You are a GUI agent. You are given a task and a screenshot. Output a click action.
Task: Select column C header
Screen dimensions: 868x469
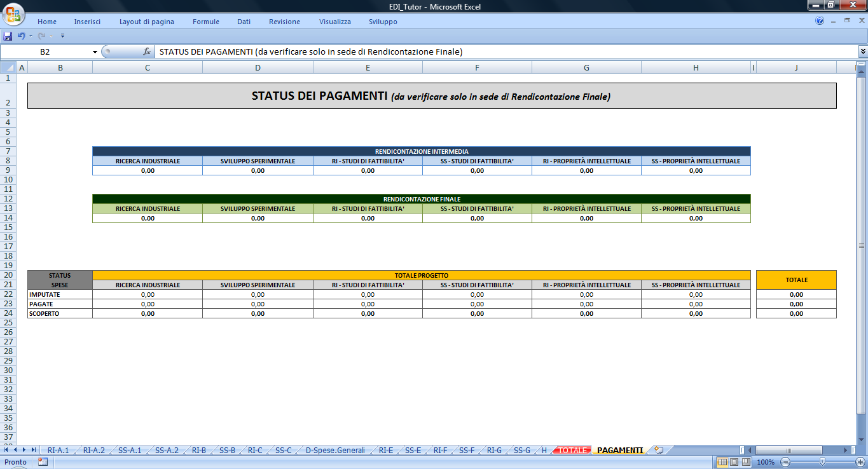pyautogui.click(x=148, y=67)
